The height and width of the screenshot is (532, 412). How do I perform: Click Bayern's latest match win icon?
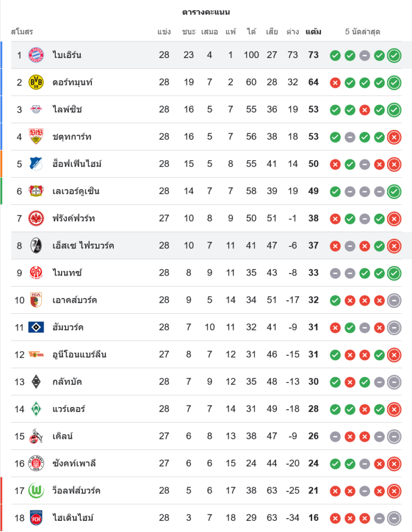click(x=394, y=55)
